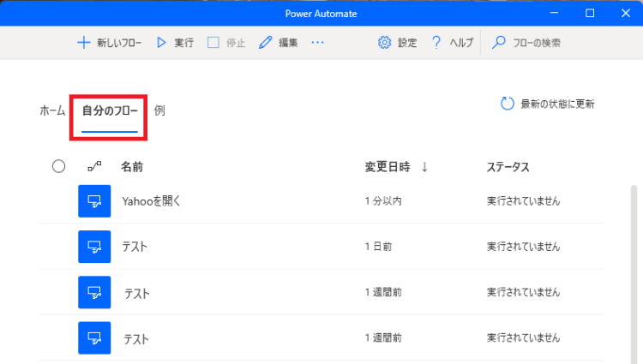The height and width of the screenshot is (364, 643).
Task: Click the flow icon in the 1 日前 row
Action: 94,247
